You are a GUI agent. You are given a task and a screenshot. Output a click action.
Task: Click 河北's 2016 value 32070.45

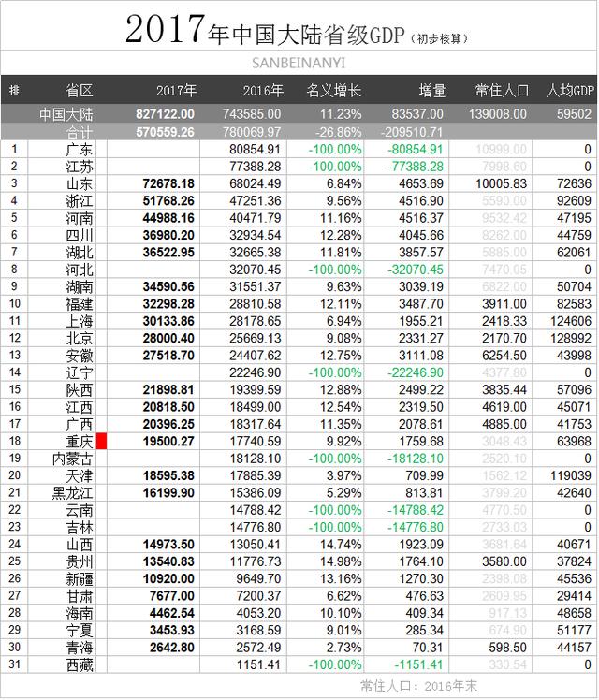tap(256, 270)
